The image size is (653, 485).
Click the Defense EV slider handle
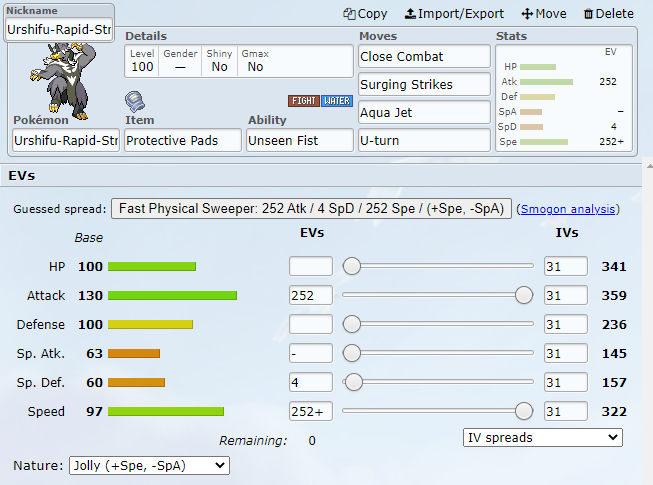click(351, 324)
